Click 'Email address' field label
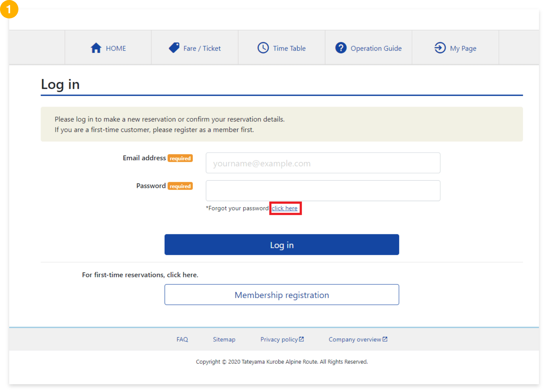The image size is (545, 392). (x=144, y=158)
